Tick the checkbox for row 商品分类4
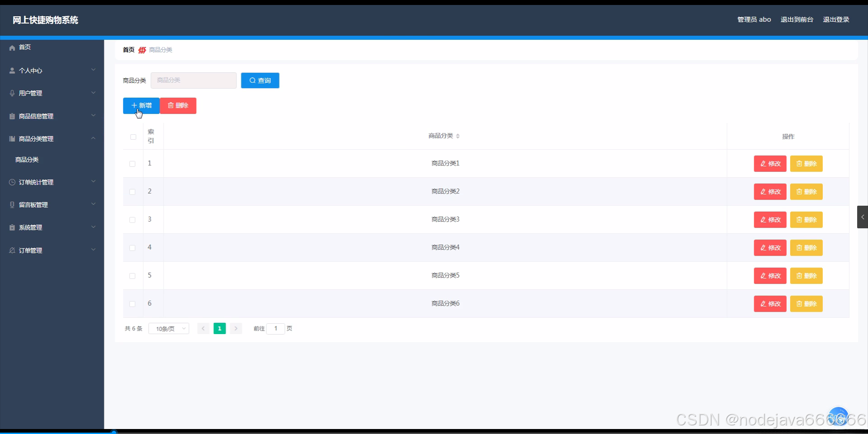 [x=132, y=248]
